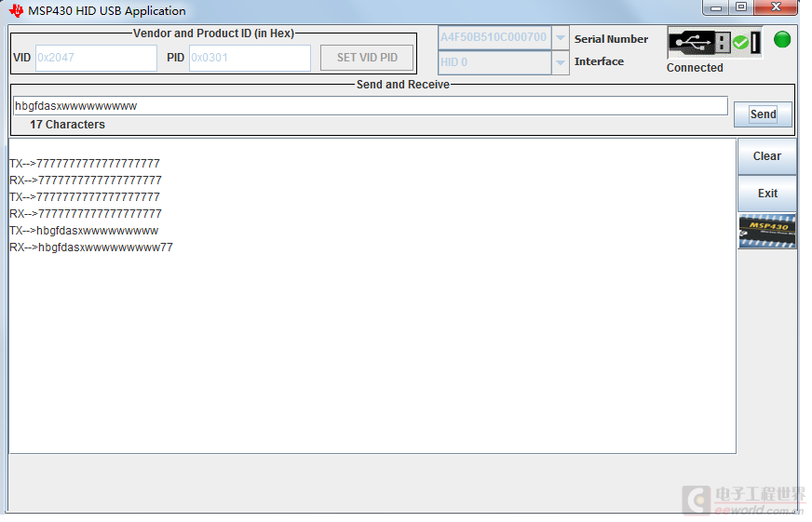
Task: Focus the VID input field
Action: pos(96,58)
